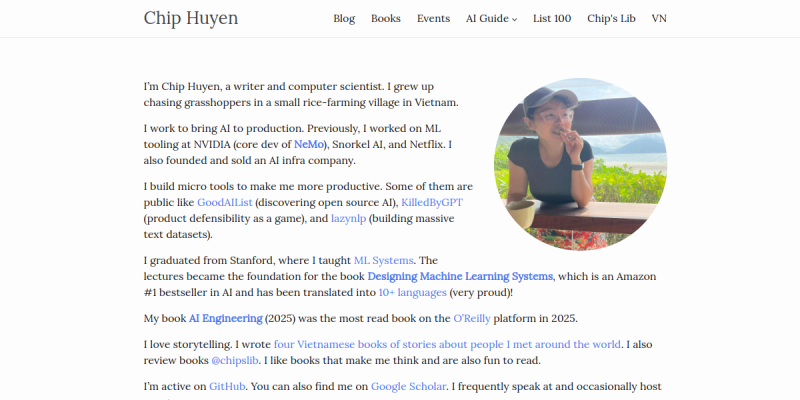Go to the Blog page
800x400 pixels.
344,18
